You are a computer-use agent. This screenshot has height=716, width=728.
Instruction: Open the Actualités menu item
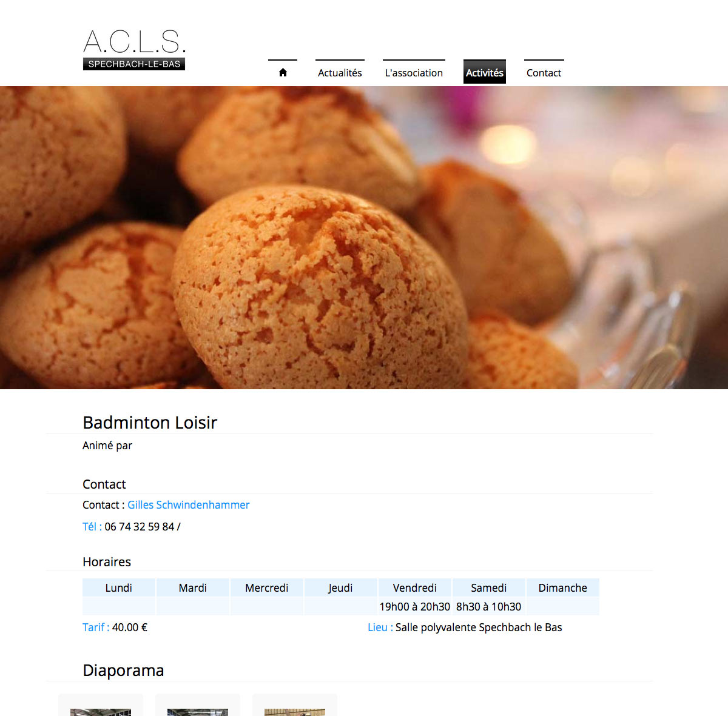pos(340,72)
